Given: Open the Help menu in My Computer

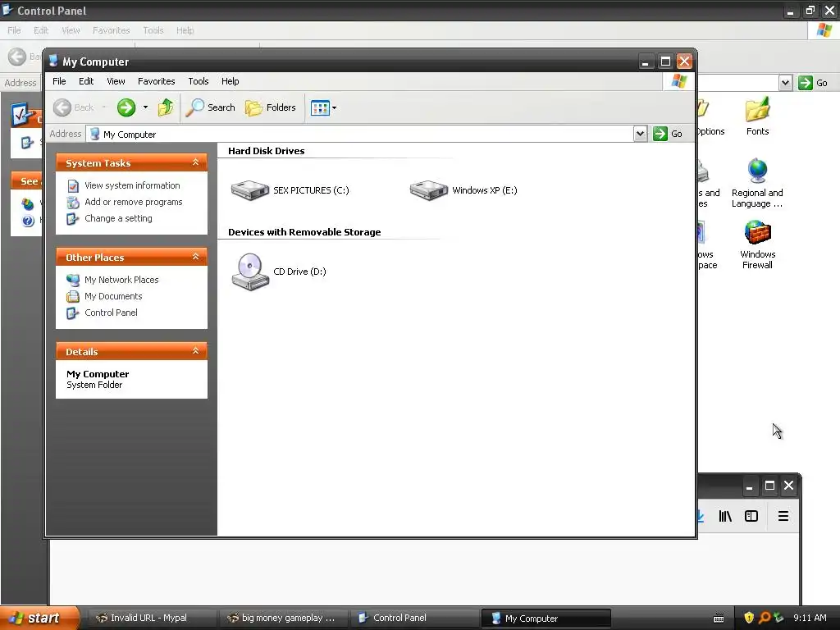Looking at the screenshot, I should (x=231, y=81).
